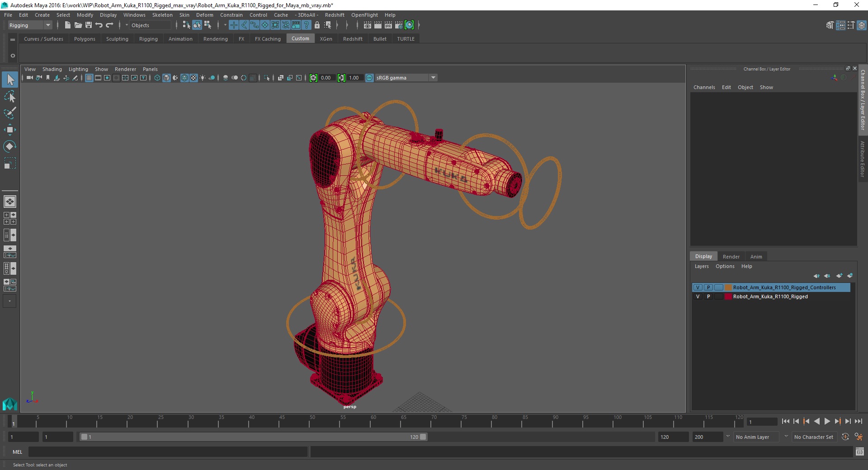Expand quick layout options arrow
The width and height of the screenshot is (868, 470).
click(x=10, y=301)
